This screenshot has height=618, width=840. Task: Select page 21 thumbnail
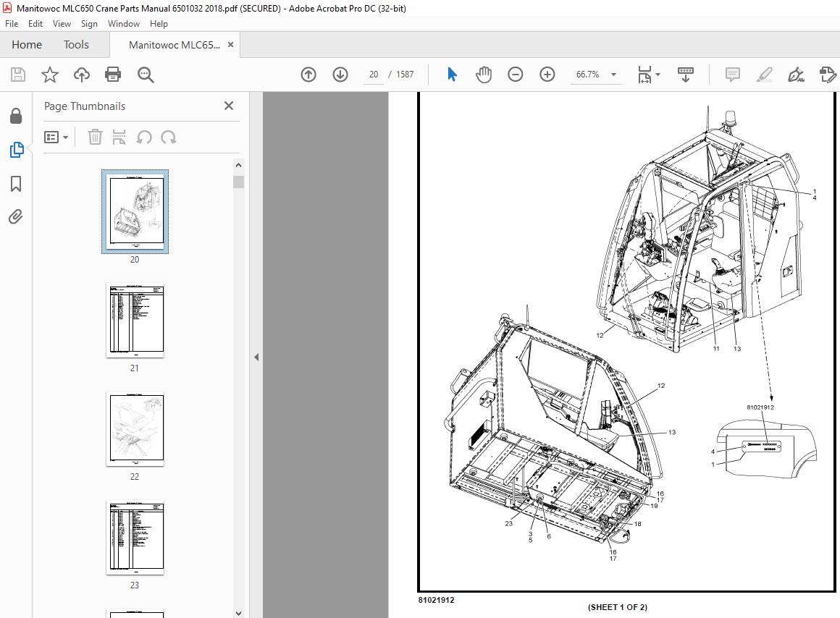(135, 321)
